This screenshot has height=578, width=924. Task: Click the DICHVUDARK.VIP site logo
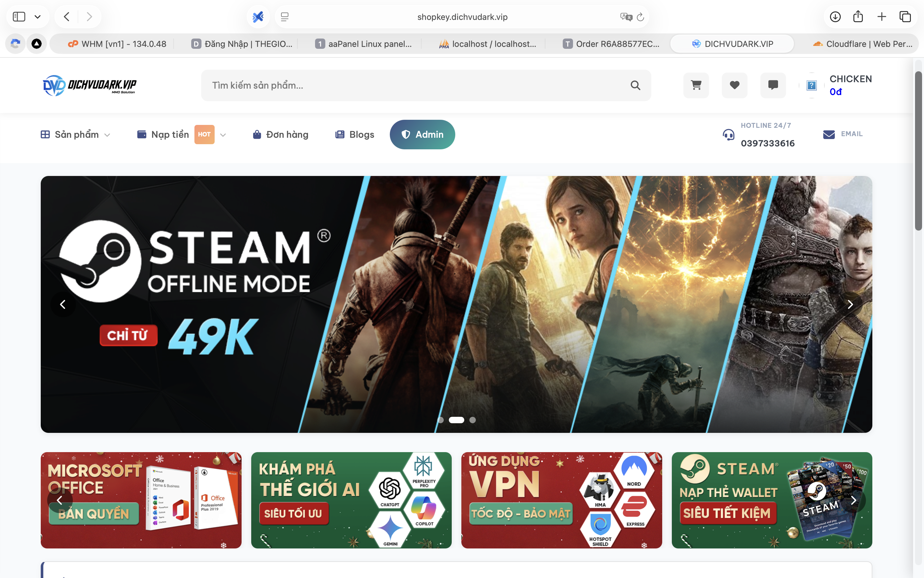[x=90, y=85]
